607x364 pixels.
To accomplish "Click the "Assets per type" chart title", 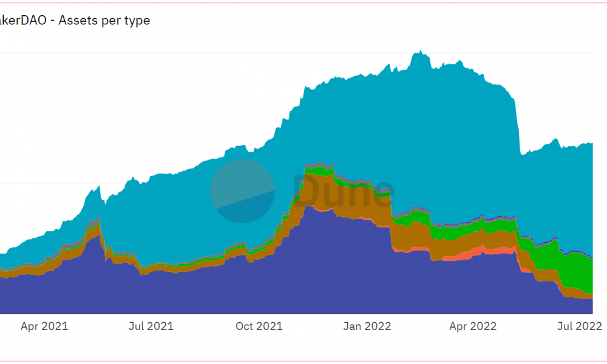I will click(75, 21).
